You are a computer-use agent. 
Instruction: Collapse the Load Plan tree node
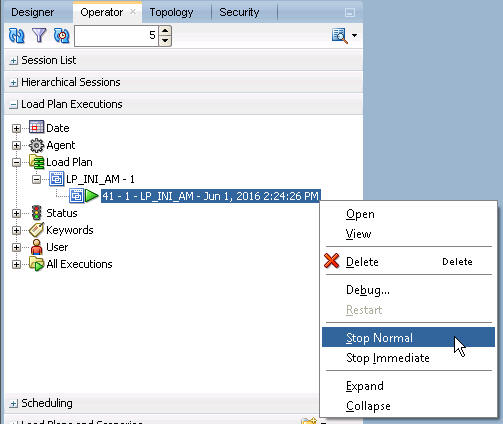click(16, 162)
